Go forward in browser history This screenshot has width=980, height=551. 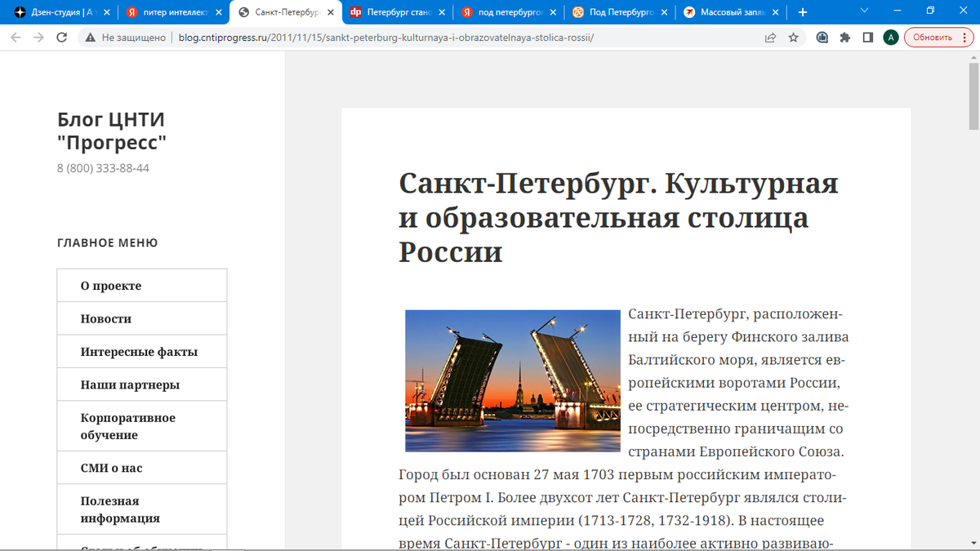(38, 38)
